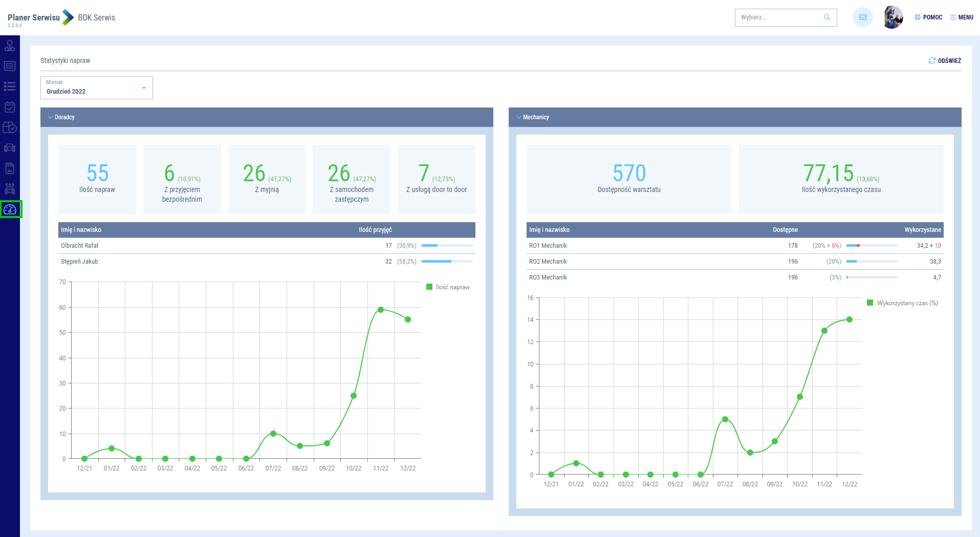Screen dimensions: 980x537
Task: Click the car wash sidebar icon
Action: 10,189
